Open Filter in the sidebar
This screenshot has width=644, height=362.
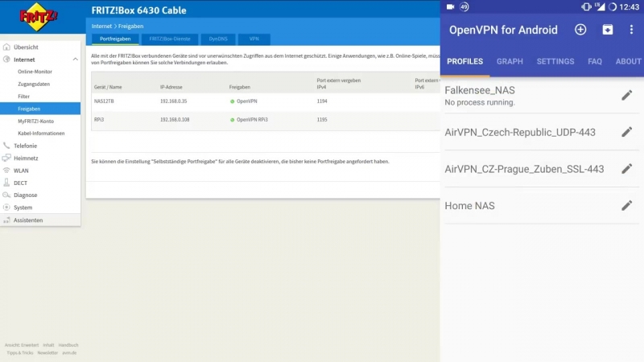tap(24, 96)
